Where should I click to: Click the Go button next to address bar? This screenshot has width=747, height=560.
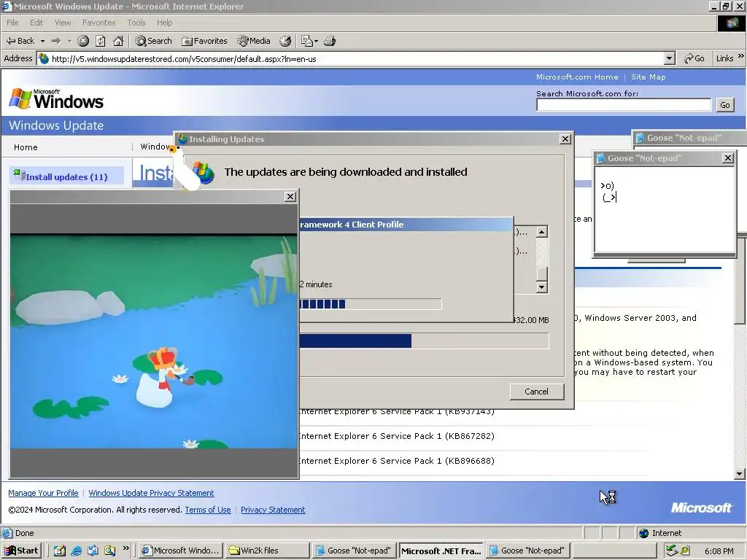click(694, 58)
